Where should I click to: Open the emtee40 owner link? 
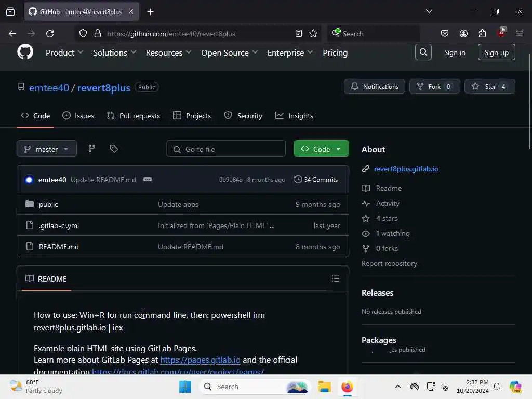tap(49, 88)
